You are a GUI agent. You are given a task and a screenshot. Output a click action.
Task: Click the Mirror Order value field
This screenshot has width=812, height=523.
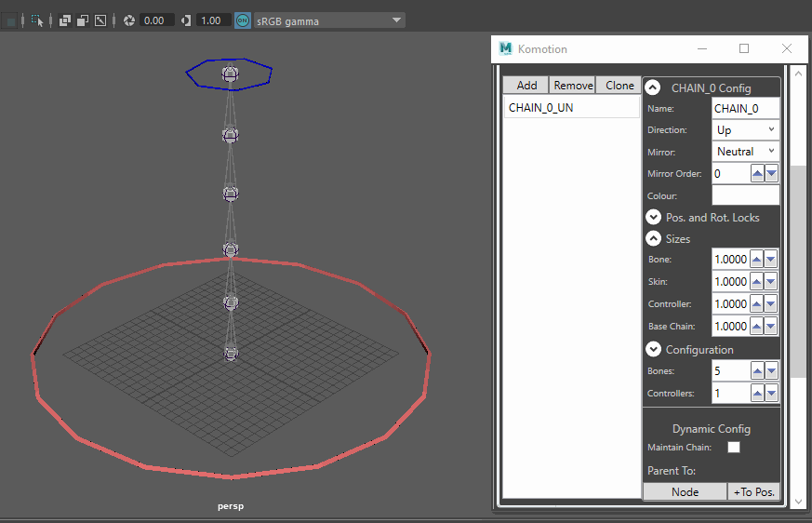731,174
